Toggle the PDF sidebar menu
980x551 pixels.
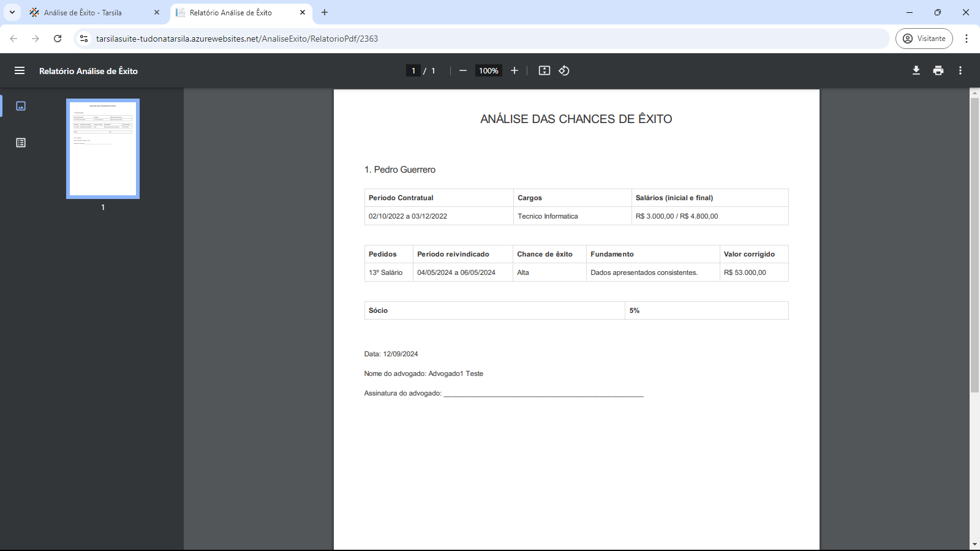click(20, 71)
